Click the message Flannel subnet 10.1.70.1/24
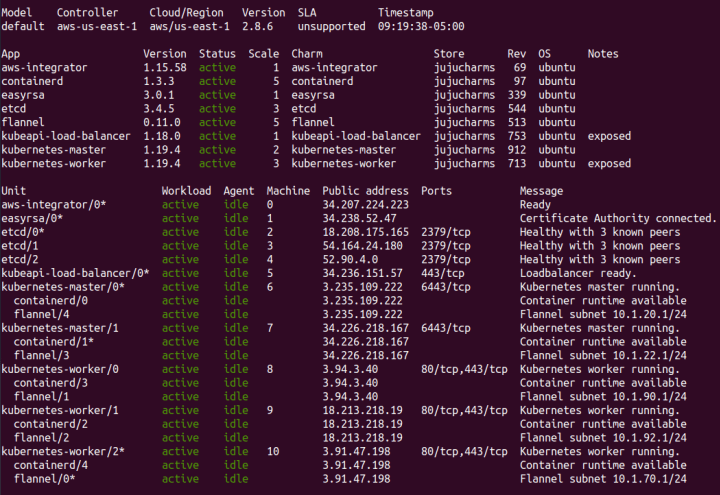The image size is (720, 495). [x=603, y=479]
